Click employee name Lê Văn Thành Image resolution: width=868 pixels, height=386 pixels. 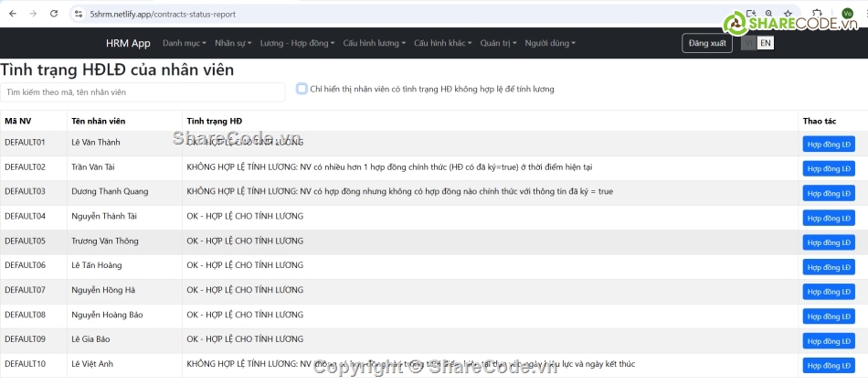pyautogui.click(x=96, y=143)
